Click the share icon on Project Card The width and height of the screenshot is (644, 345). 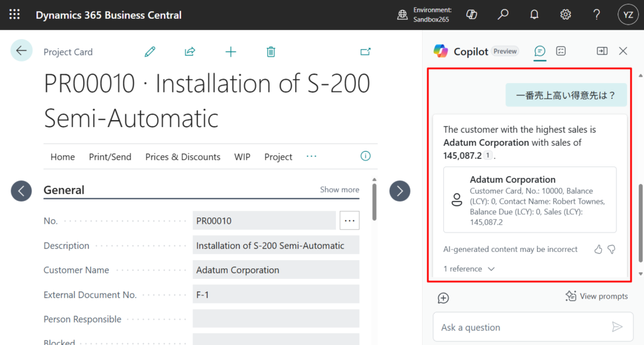(190, 52)
